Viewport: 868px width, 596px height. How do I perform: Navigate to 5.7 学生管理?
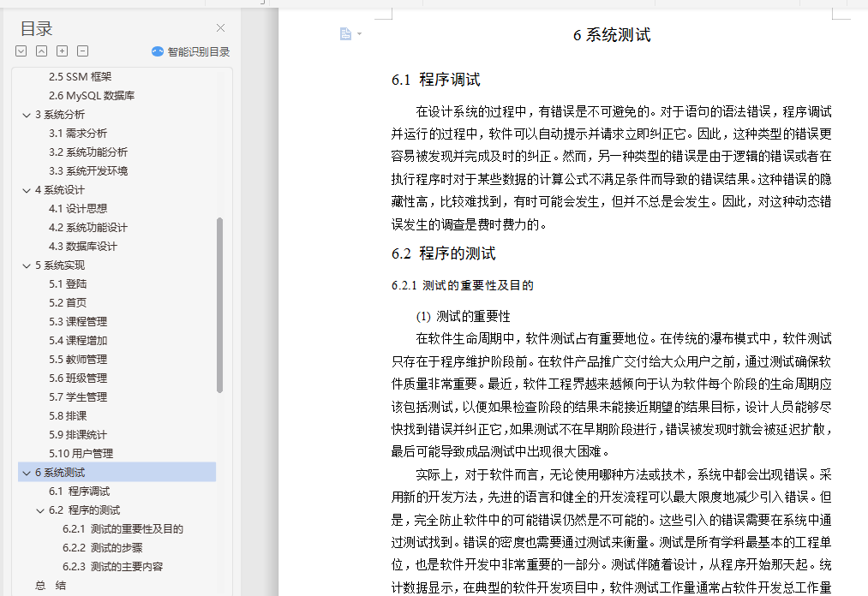[x=77, y=396]
